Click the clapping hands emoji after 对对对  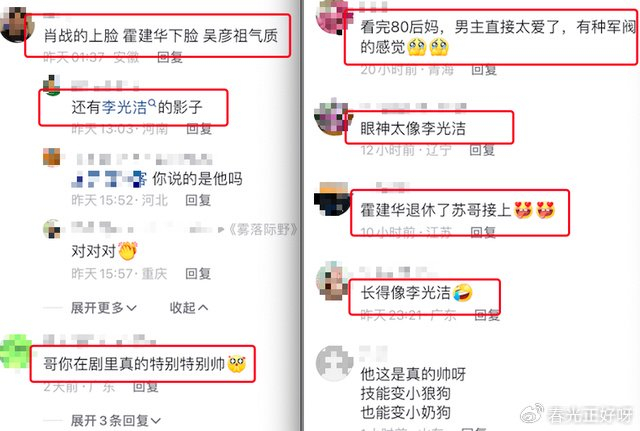tap(128, 251)
